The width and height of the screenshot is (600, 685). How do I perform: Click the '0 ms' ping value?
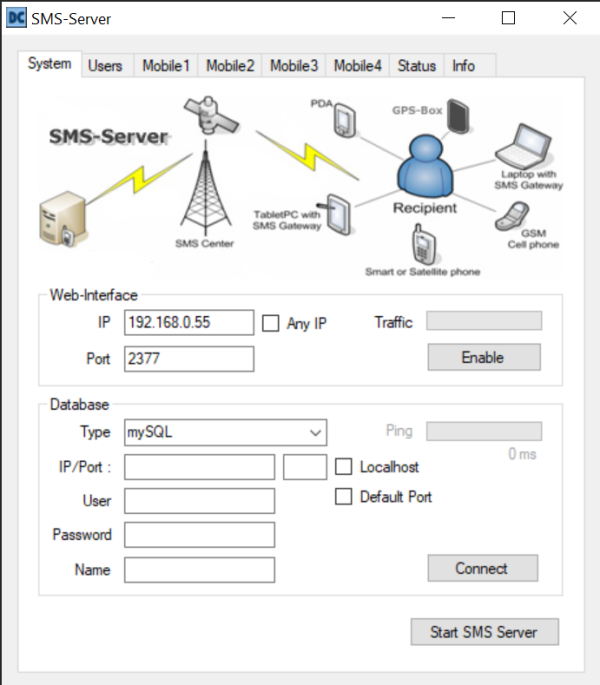[x=522, y=454]
